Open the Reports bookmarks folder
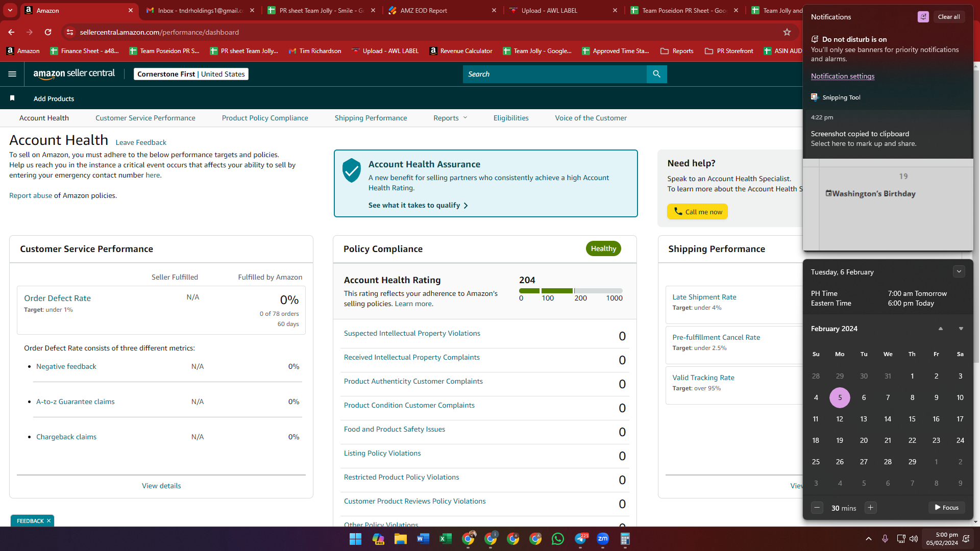Viewport: 980px width, 551px height. pos(677,51)
